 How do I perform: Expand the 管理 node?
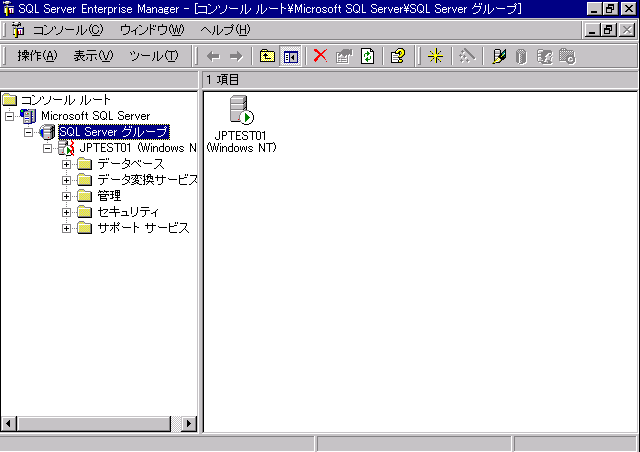pyautogui.click(x=66, y=196)
